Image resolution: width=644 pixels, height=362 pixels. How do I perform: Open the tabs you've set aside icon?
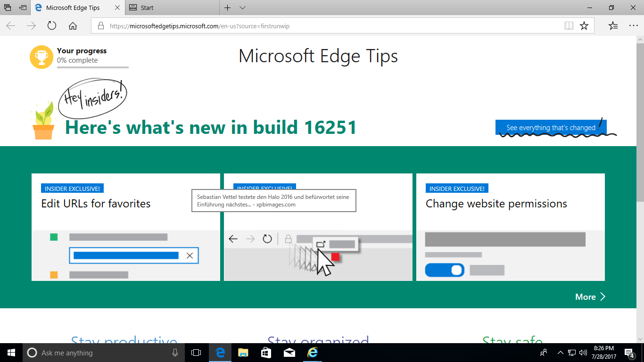(8, 8)
